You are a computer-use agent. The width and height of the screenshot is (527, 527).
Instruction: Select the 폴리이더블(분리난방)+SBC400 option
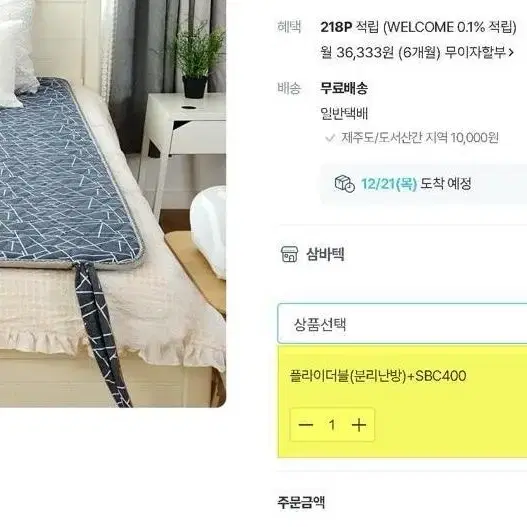pyautogui.click(x=378, y=376)
